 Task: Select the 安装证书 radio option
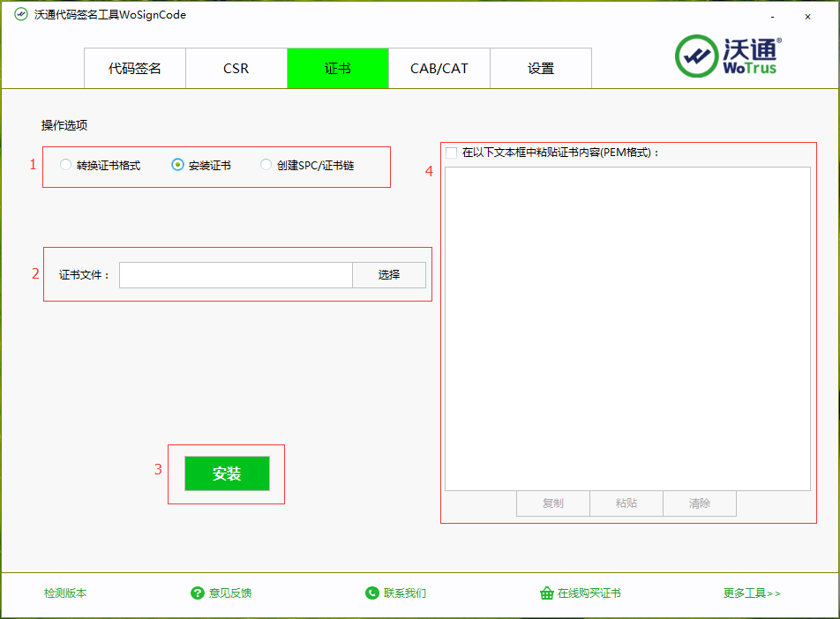[178, 165]
